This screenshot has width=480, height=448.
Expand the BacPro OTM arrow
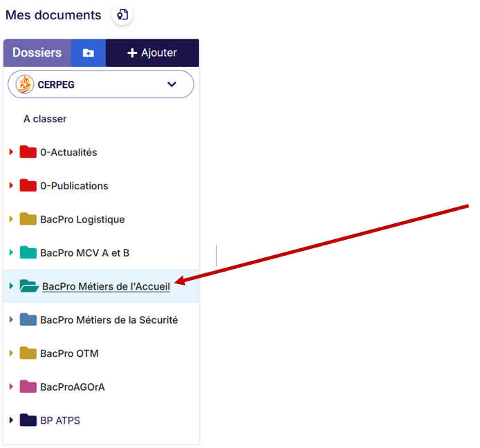point(11,353)
